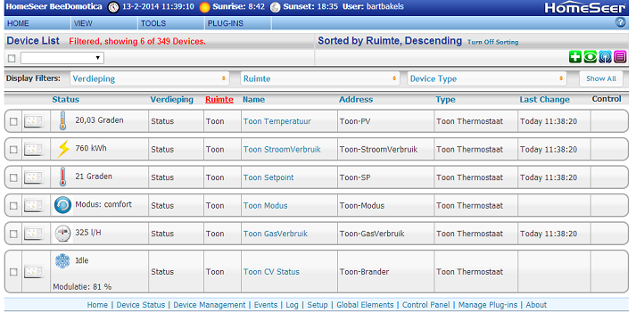Check the Toon StroomVerbruik row checkbox
Viewport: 644px width, 329px height.
click(13, 150)
